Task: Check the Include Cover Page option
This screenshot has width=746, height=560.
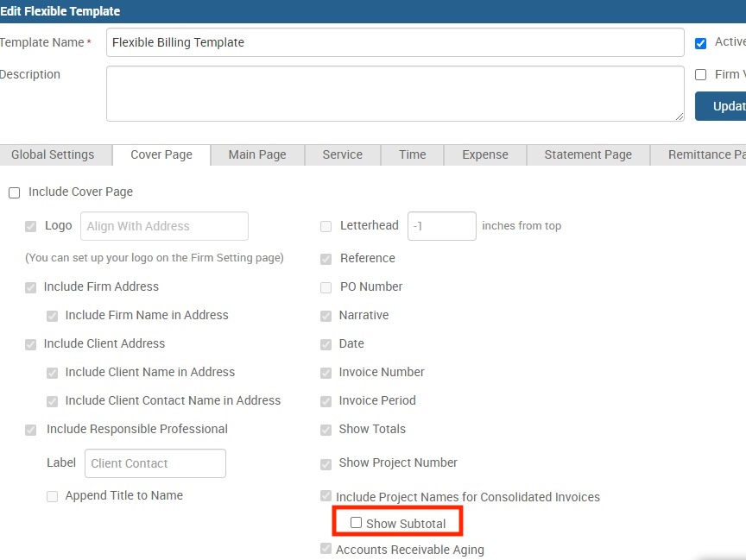Action: pyautogui.click(x=14, y=192)
